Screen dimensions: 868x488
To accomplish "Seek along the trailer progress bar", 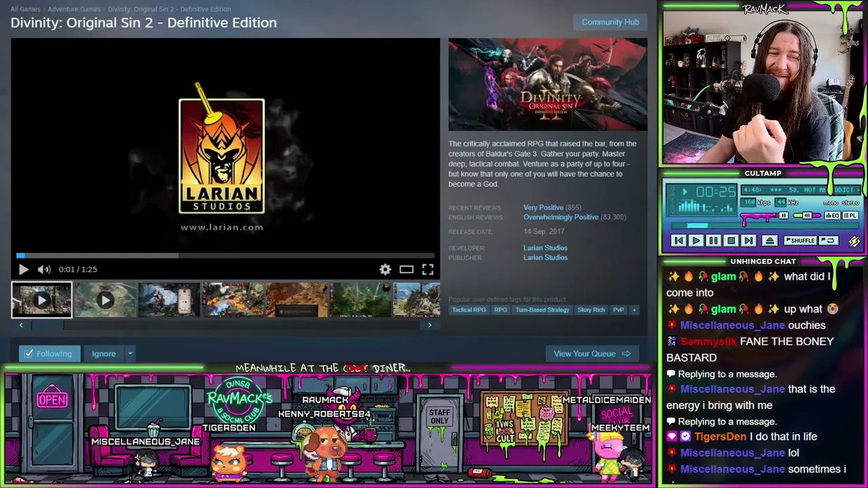I will tap(225, 256).
